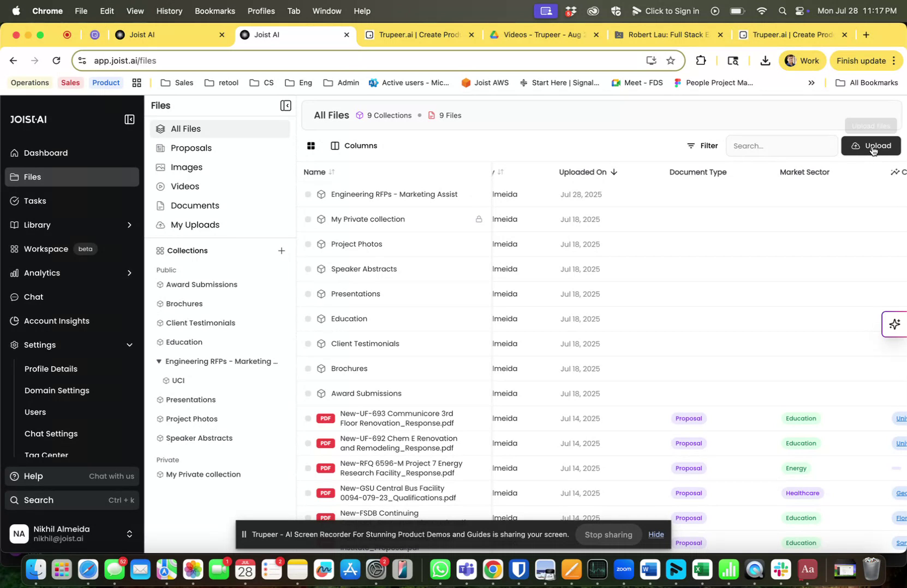Open the Filter panel
This screenshot has height=588, width=907.
pos(703,146)
